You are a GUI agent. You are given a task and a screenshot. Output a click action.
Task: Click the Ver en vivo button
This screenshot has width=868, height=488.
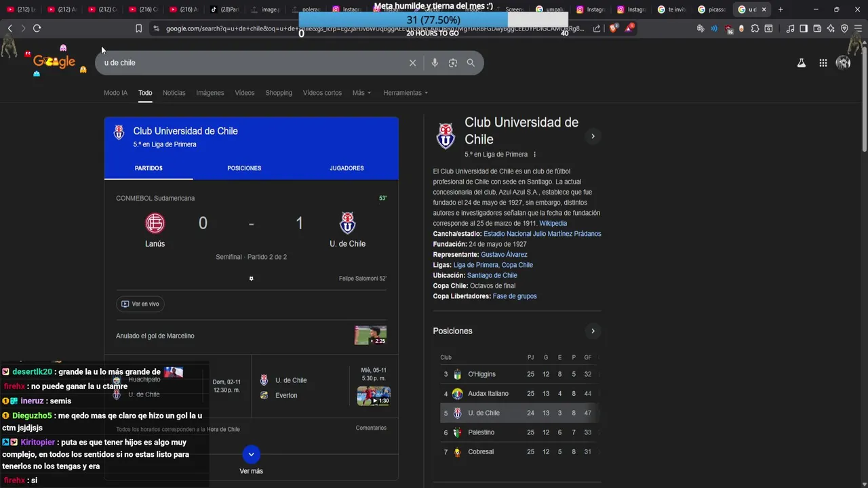[140, 304]
